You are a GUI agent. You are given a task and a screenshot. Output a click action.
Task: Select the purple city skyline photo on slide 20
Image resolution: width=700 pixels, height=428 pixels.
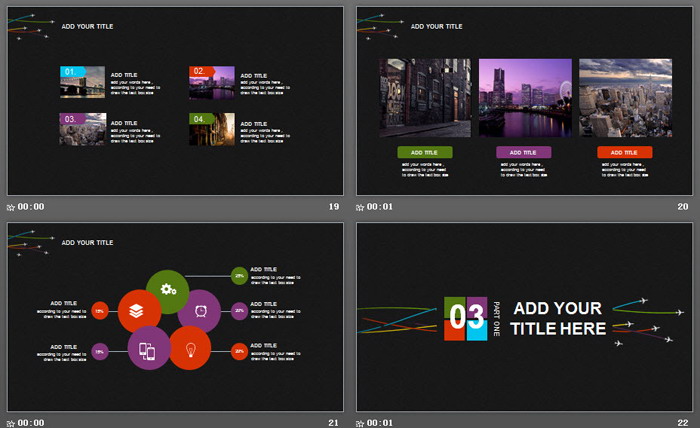tap(525, 97)
